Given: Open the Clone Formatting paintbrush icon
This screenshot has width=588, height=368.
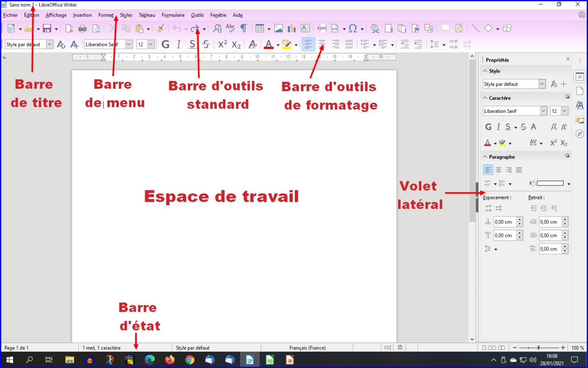Looking at the screenshot, I should coord(159,28).
